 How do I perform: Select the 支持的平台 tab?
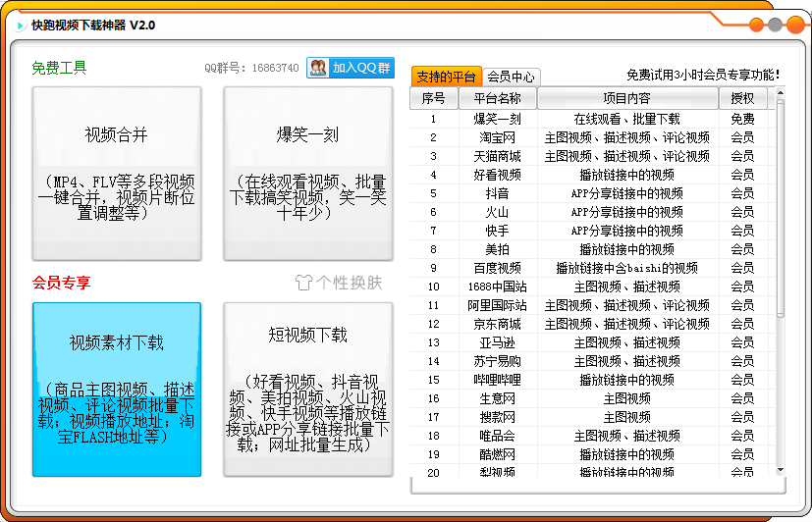(446, 77)
